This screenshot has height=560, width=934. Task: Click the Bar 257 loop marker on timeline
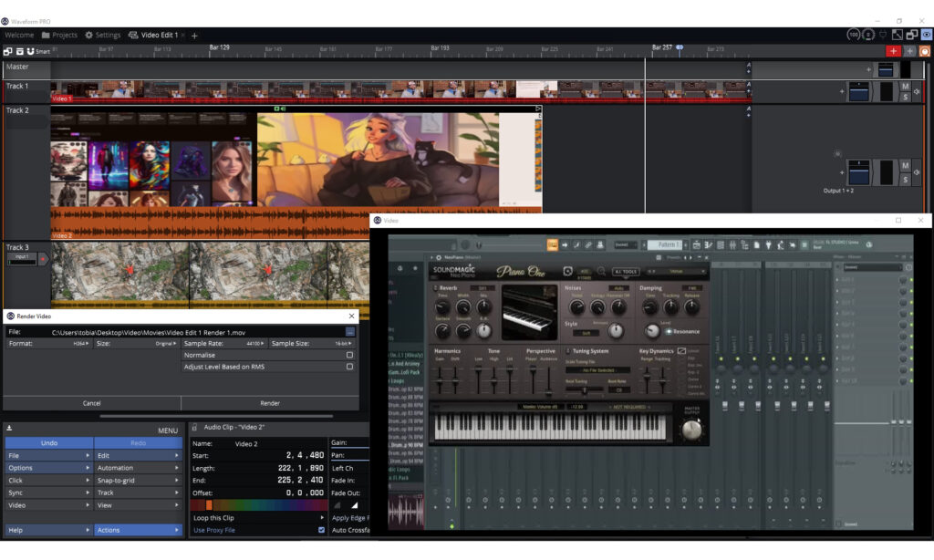680,47
